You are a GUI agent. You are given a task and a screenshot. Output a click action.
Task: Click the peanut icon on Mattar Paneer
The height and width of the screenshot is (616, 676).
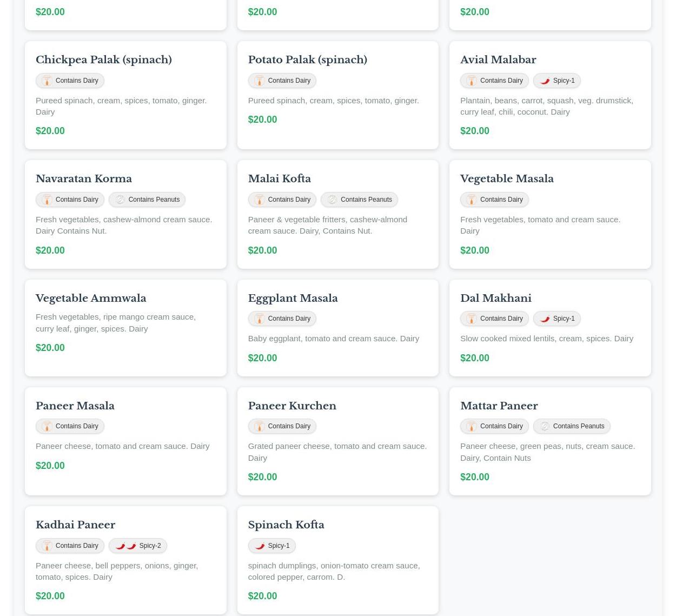pyautogui.click(x=545, y=426)
